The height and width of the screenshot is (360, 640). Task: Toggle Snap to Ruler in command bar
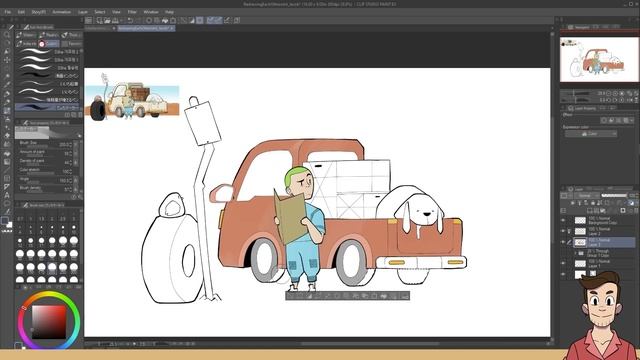coord(211,20)
